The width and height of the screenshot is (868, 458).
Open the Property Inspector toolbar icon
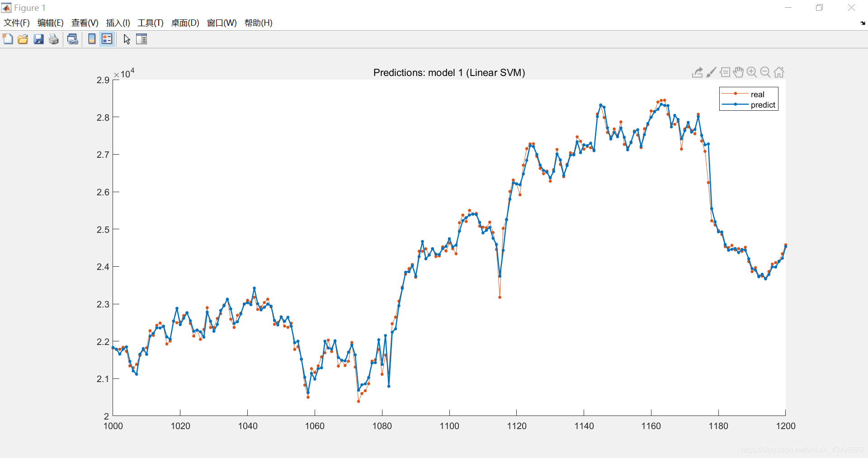click(x=142, y=39)
